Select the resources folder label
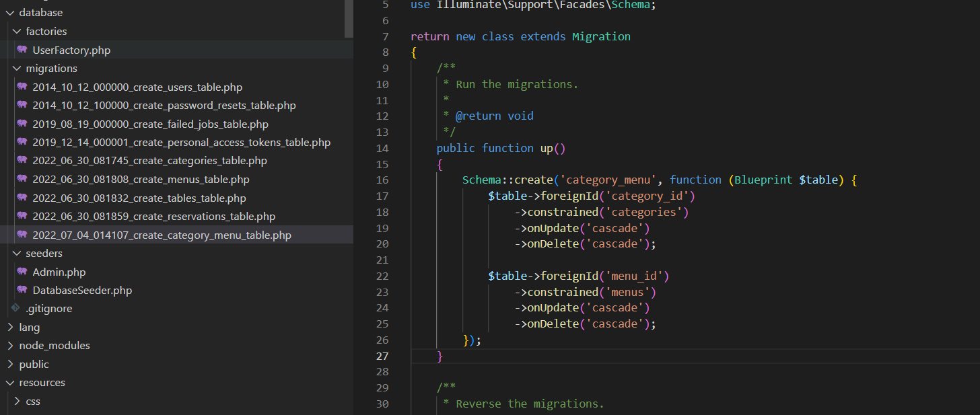This screenshot has height=415, width=980. (42, 383)
